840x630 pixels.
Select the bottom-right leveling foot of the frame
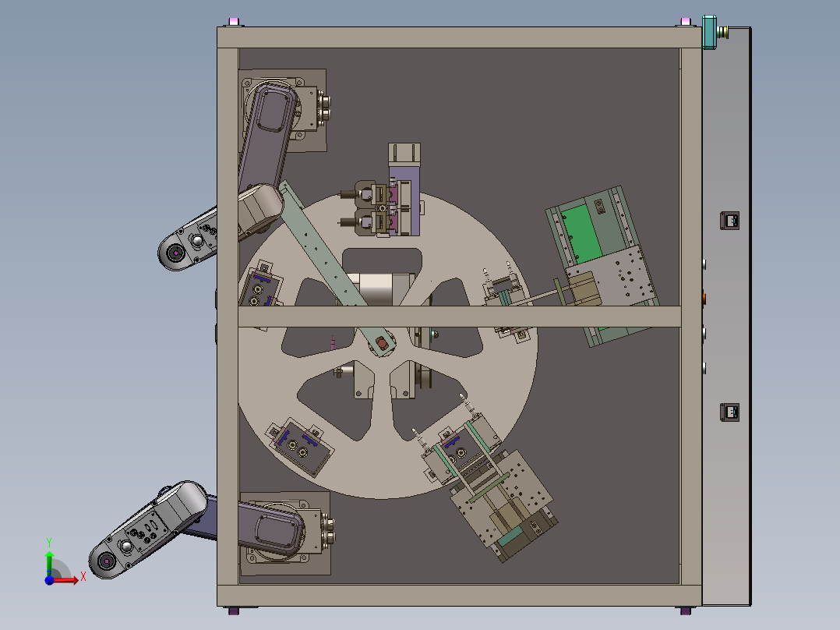[686, 611]
